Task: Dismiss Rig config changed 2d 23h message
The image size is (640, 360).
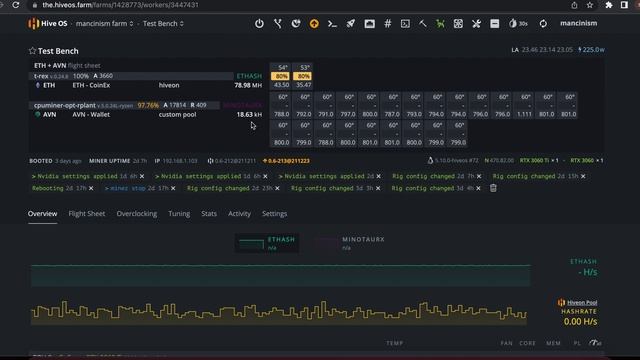Action: [277, 188]
